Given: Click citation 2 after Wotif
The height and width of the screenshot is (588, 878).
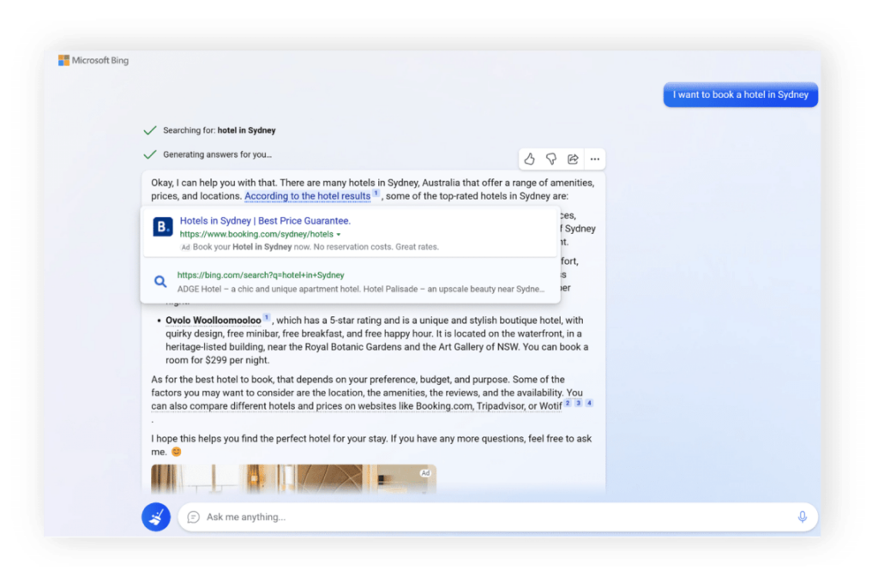Looking at the screenshot, I should point(567,403).
